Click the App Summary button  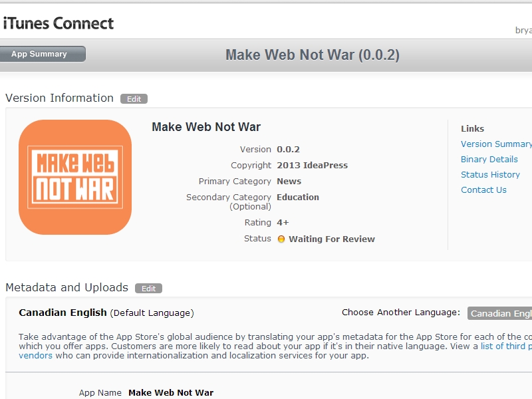43,54
